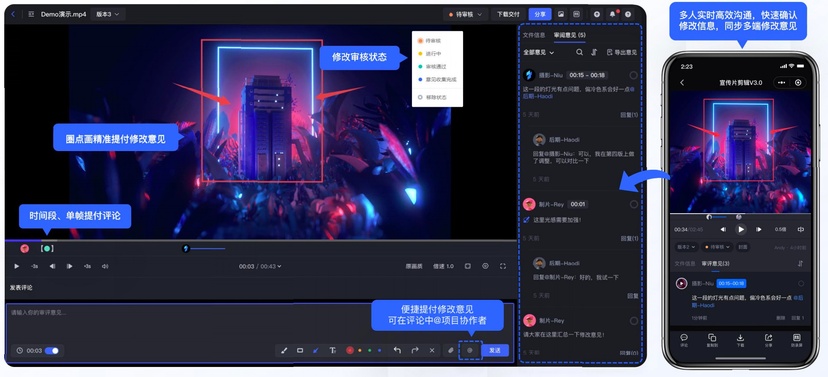This screenshot has width=828, height=377.
Task: Undo the last annotation
Action: [397, 351]
